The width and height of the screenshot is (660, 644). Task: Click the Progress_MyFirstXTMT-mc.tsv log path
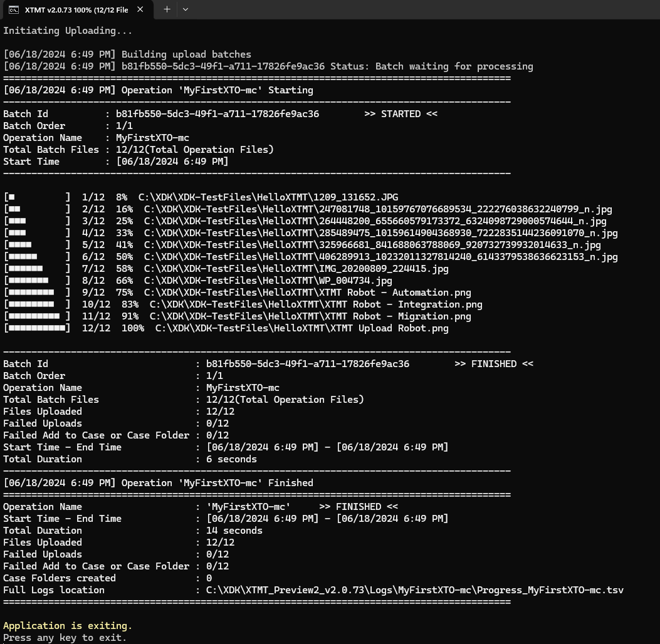pyautogui.click(x=414, y=589)
